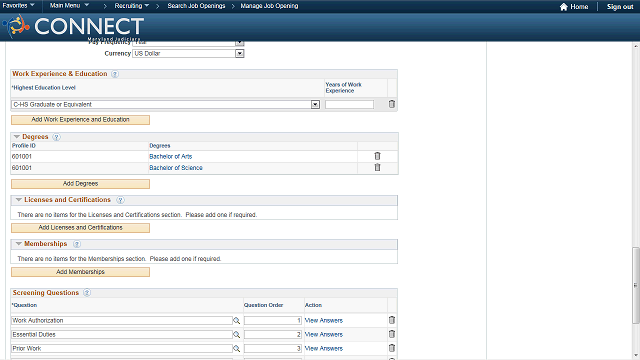640x360 pixels.
Task: Click the Years of Work Experience field
Action: pos(349,104)
